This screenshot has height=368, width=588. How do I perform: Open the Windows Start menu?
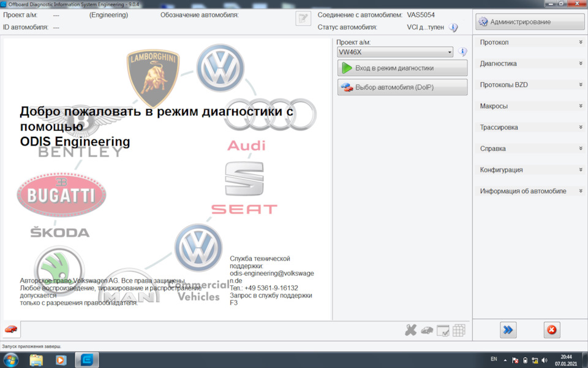coord(10,360)
